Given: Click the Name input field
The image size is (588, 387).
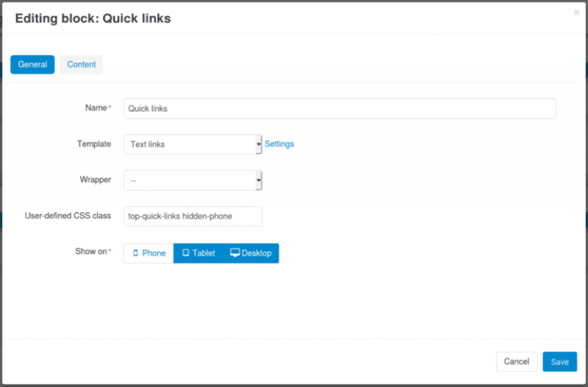Looking at the screenshot, I should pos(340,109).
